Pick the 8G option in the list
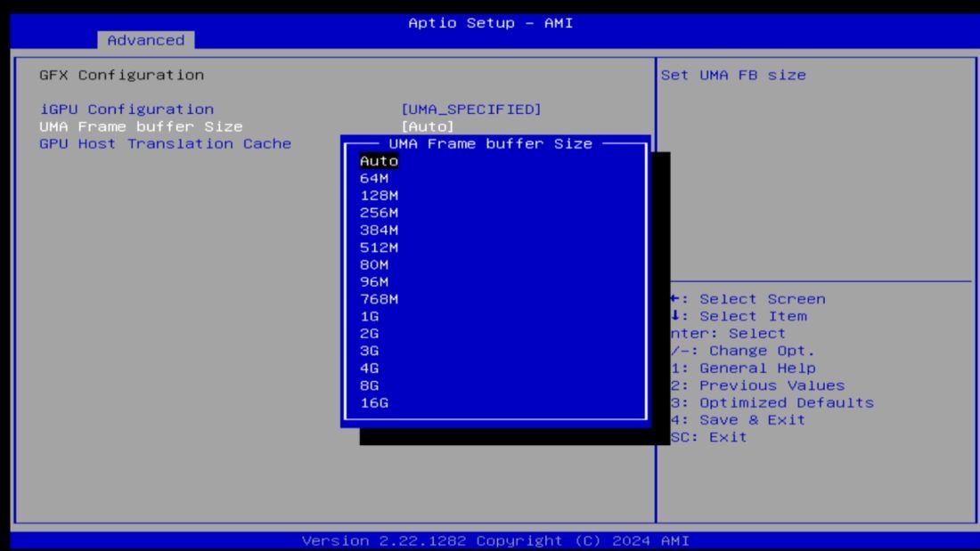This screenshot has width=980, height=551. 370,385
